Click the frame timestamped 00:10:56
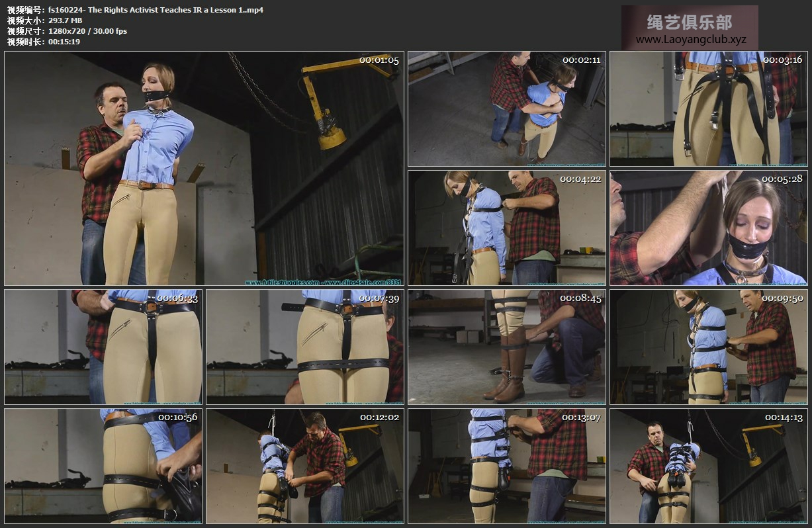 (x=103, y=466)
